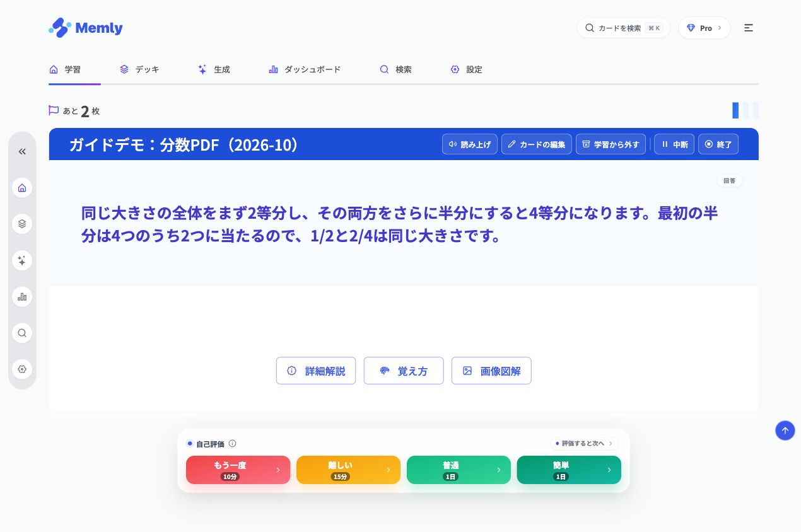Click the sparkle generate icon in left sidebar
The height and width of the screenshot is (532, 801).
point(22,260)
